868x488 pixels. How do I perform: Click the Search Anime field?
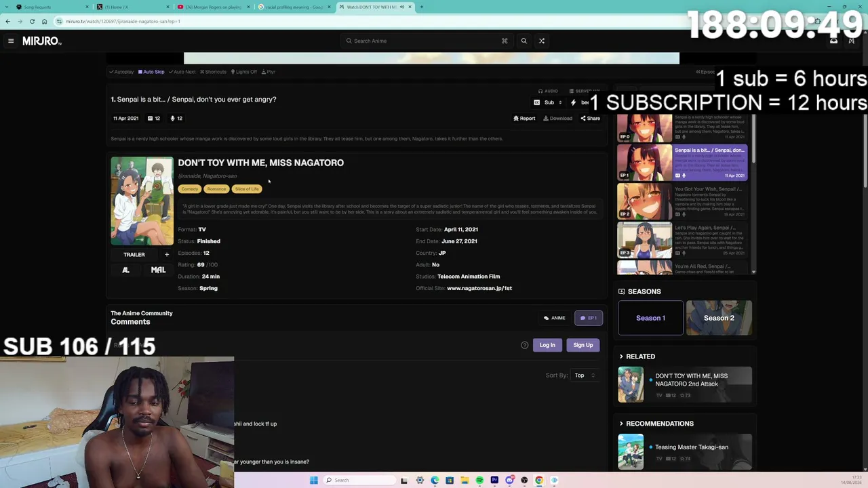pyautogui.click(x=427, y=41)
